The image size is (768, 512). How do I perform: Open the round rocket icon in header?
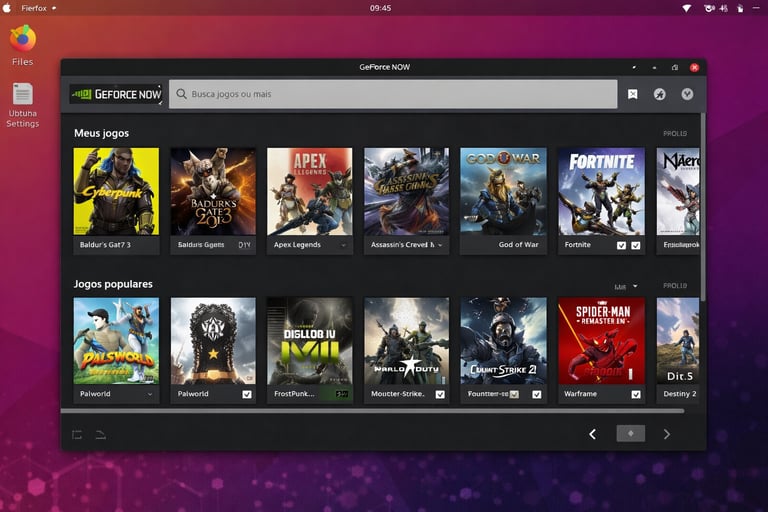[660, 94]
